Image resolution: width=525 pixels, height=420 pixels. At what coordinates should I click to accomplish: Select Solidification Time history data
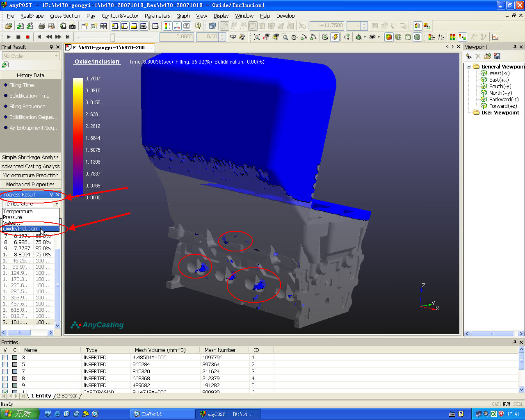[30, 96]
